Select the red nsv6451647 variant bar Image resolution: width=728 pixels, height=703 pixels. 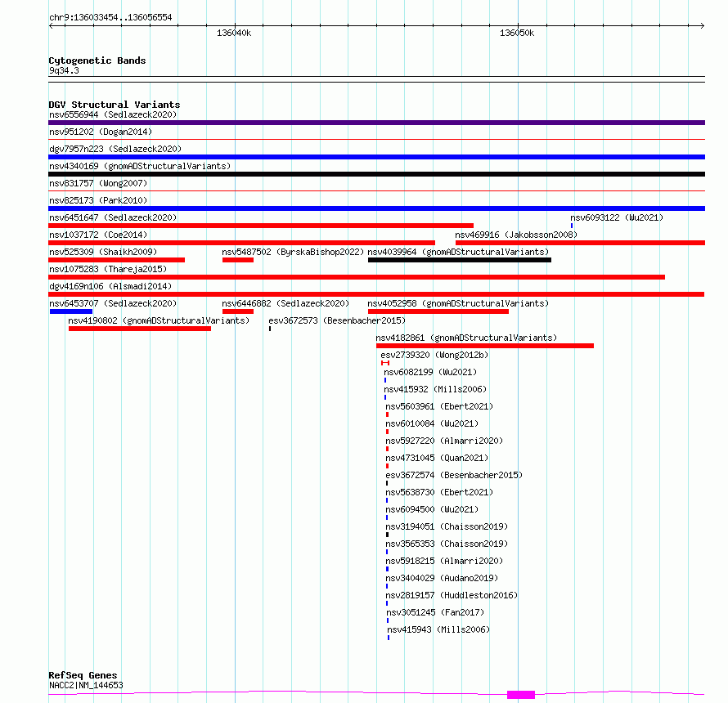click(x=261, y=226)
